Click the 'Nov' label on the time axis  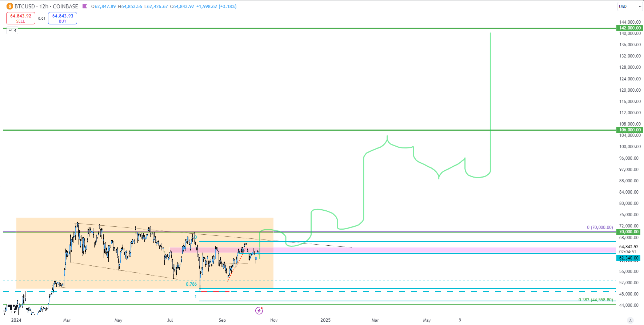[274, 320]
